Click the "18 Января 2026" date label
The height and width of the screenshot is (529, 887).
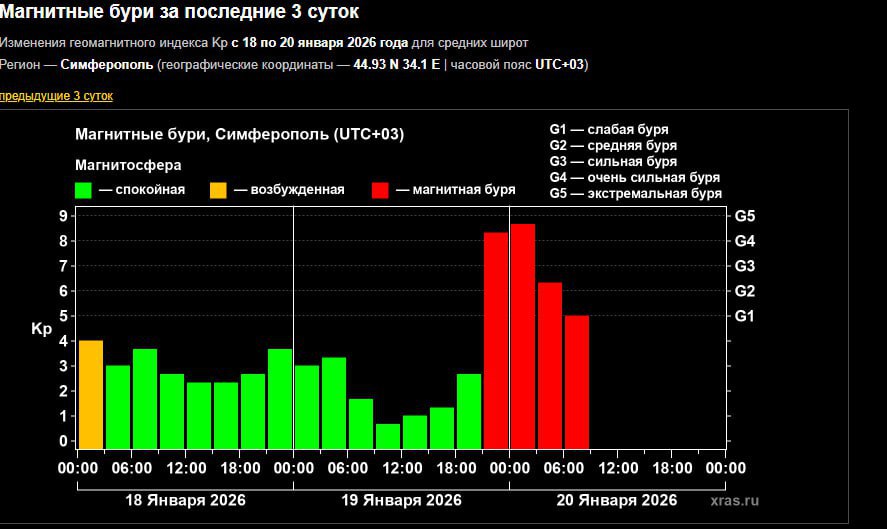coord(185,500)
